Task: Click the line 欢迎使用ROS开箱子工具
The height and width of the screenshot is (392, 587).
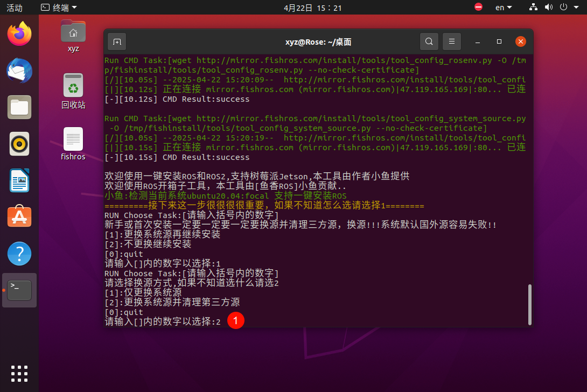Action: [x=225, y=186]
